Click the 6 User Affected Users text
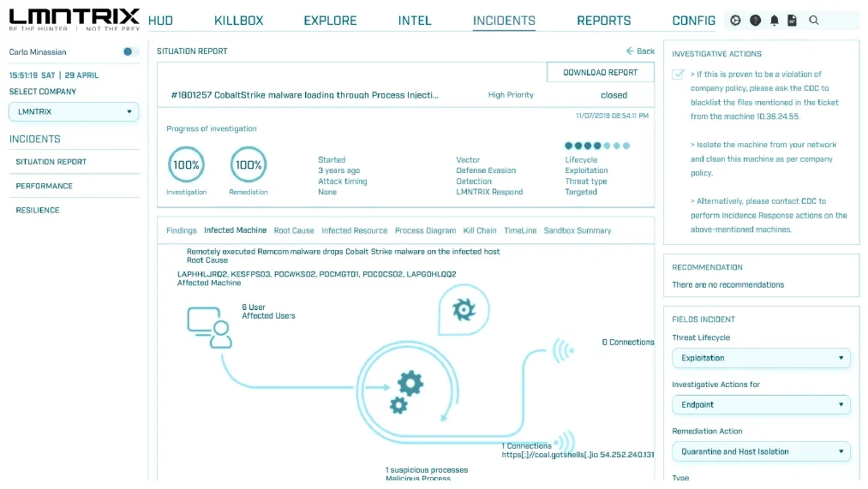Screen dimensions: 868x489 268,312
